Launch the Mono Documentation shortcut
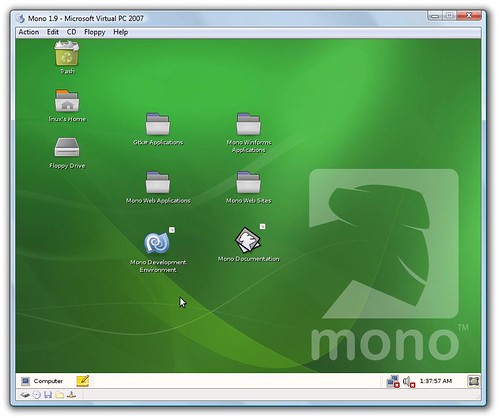The width and height of the screenshot is (499, 418). click(248, 240)
